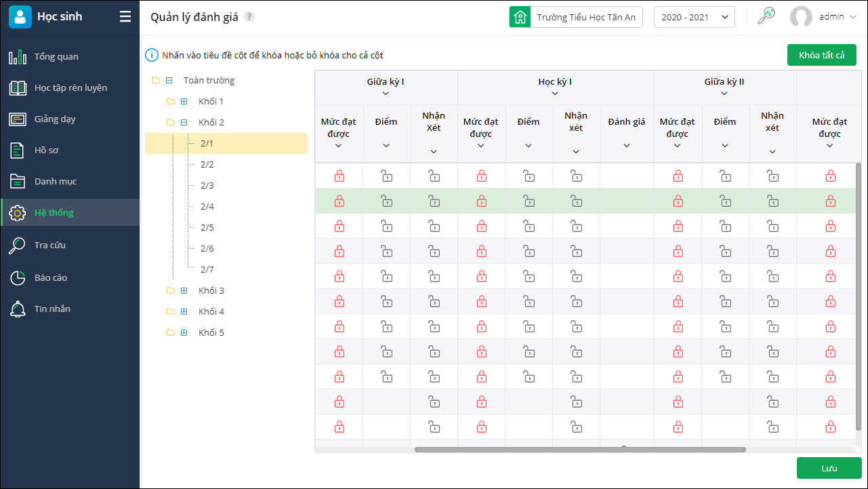
Task: Toggle first row lock under Giữa kỳ I Điểm
Action: [386, 176]
